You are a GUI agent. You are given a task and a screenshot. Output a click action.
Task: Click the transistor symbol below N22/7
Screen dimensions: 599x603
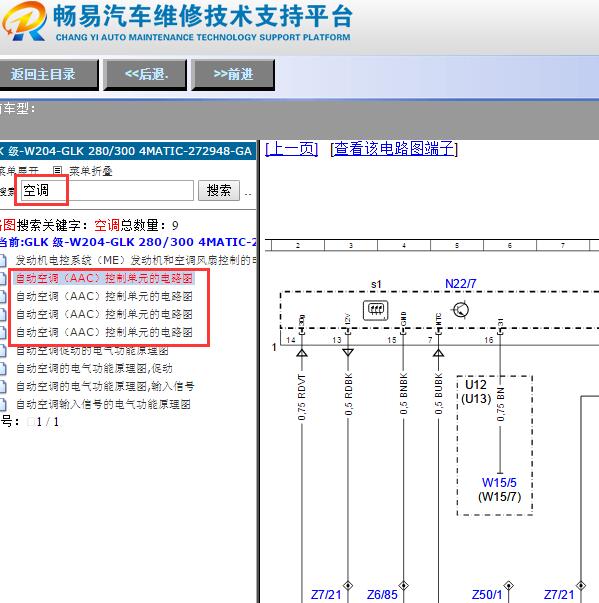(461, 310)
